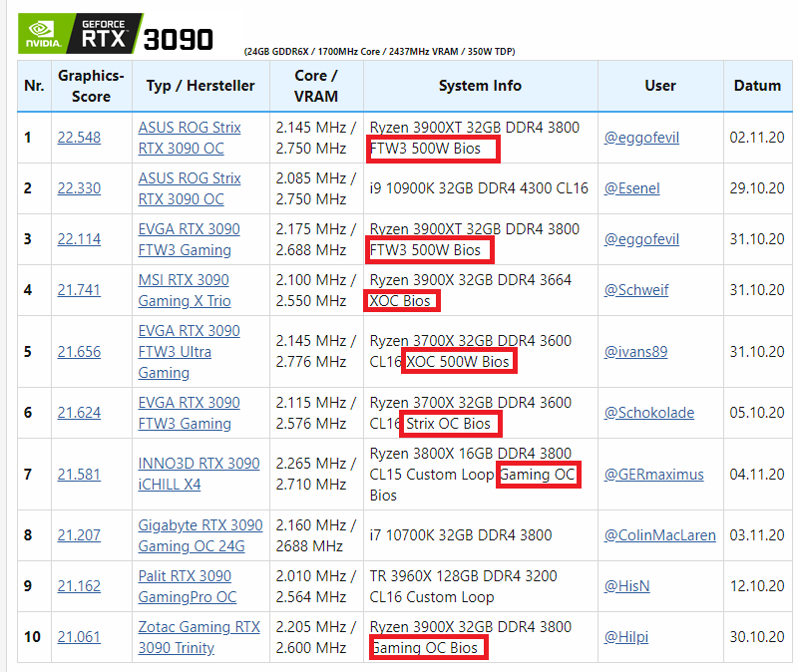The image size is (798, 672).
Task: Open ASUS ROG Strix link in row 1
Action: [x=190, y=138]
